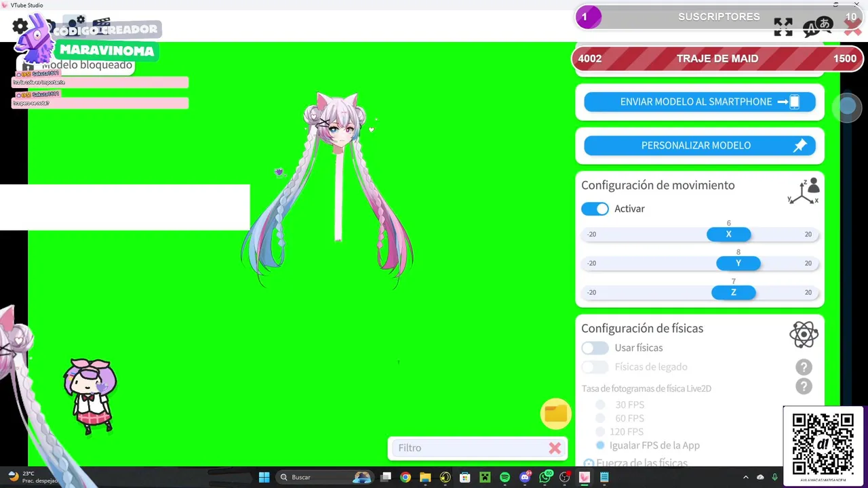Click Configuración de físicas heading
Screen dimensions: 868x488
[642, 328]
